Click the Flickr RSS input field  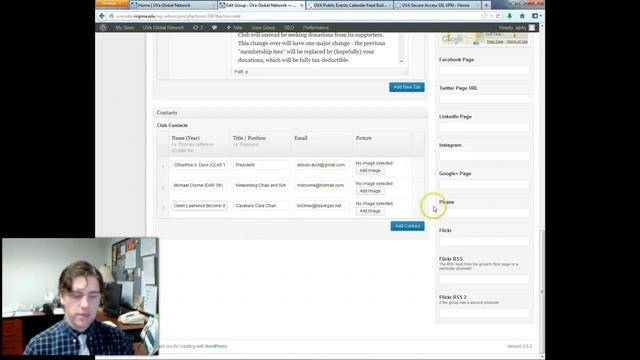(484, 279)
